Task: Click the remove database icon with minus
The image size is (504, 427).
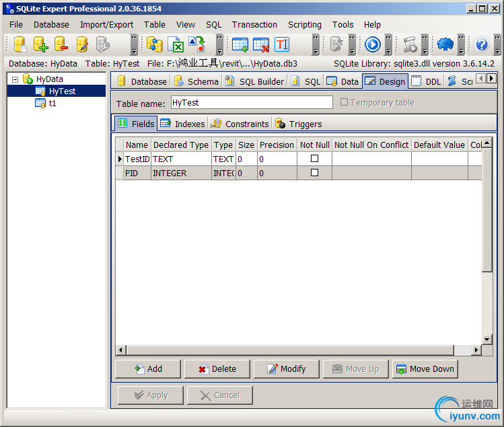Action: 61,44
